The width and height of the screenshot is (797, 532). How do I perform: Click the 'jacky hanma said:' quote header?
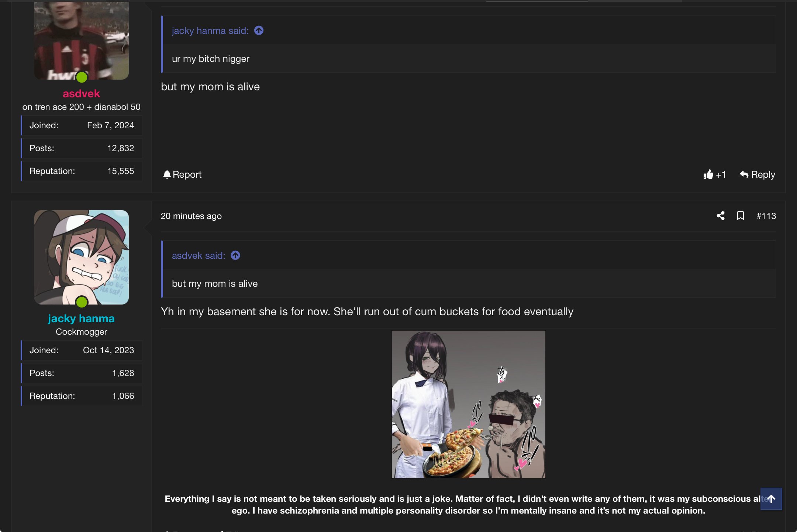click(210, 31)
